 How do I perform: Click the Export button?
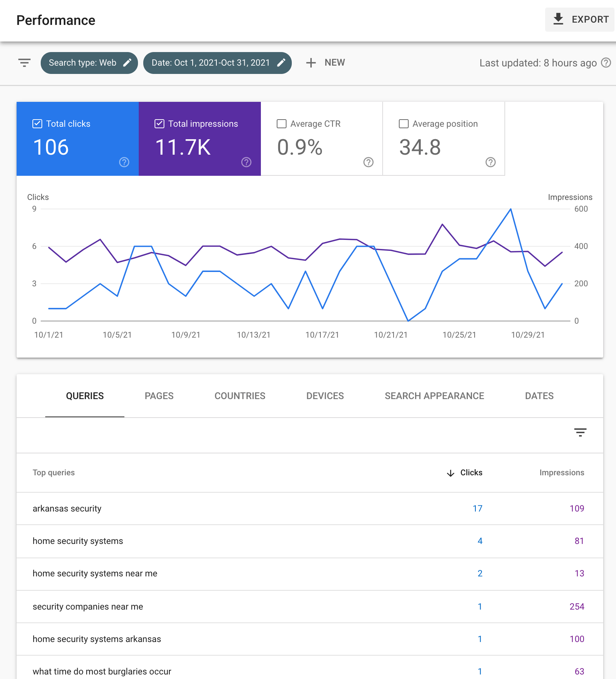click(x=580, y=20)
